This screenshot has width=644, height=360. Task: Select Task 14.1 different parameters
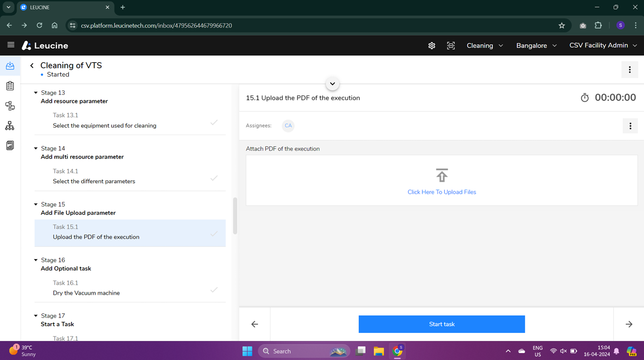(130, 176)
